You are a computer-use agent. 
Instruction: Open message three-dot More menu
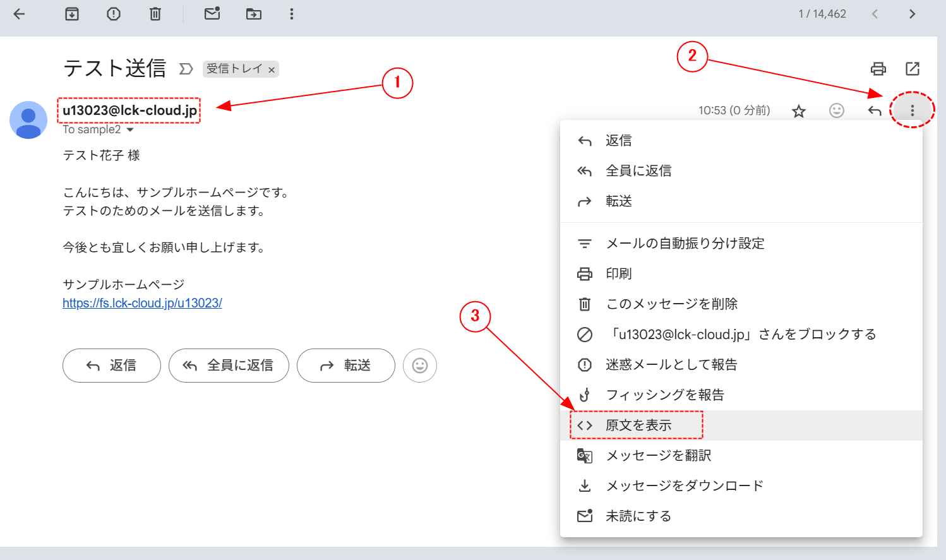(x=913, y=111)
